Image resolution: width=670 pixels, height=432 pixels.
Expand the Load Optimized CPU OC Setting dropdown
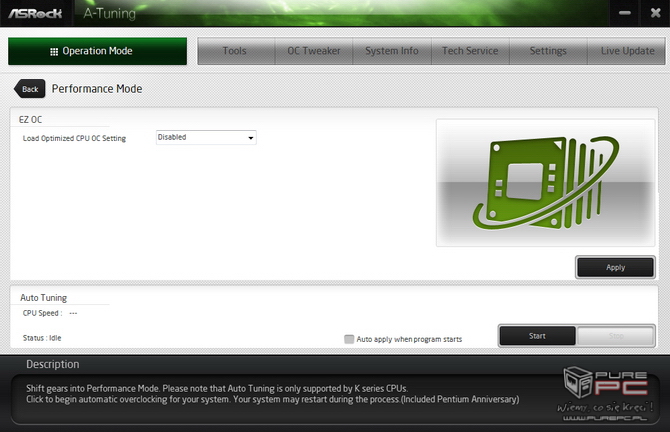[x=206, y=138]
